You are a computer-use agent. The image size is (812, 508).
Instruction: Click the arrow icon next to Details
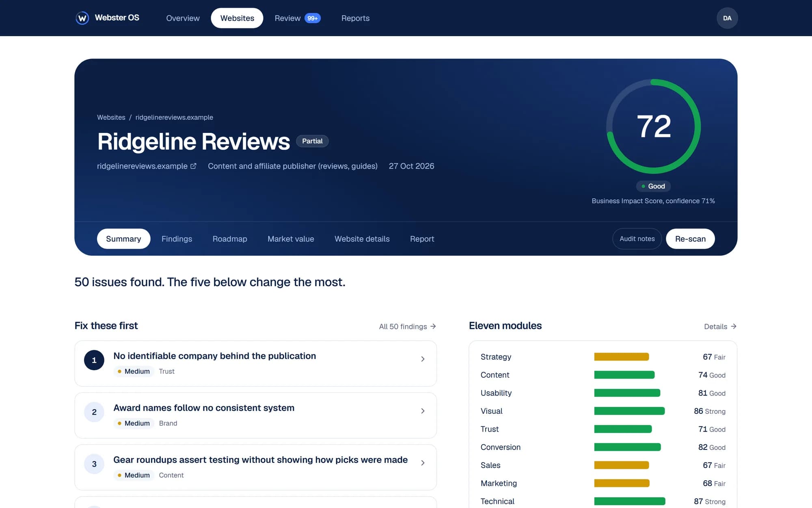[734, 326]
